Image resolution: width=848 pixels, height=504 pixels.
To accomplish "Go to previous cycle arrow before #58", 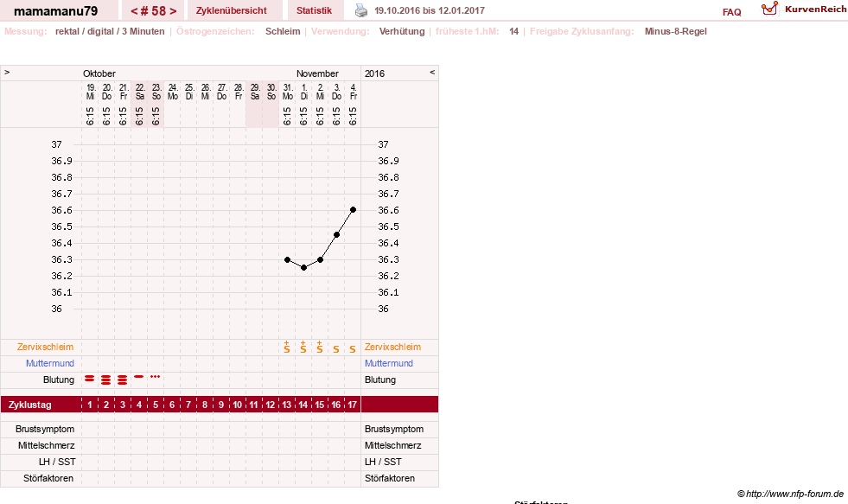I will click(134, 11).
